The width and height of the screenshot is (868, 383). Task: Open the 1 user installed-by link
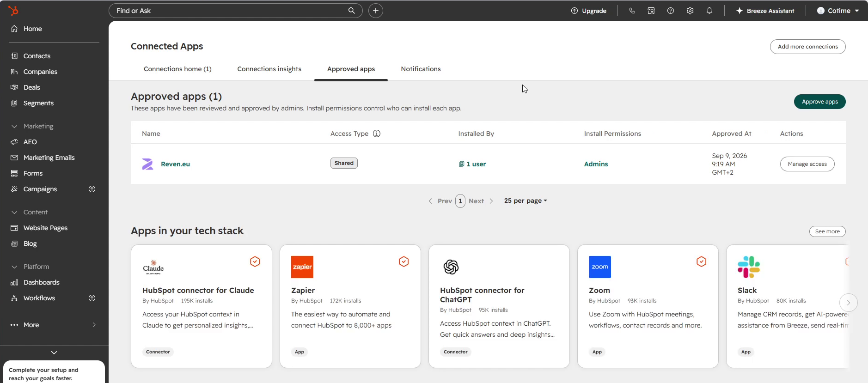tap(472, 164)
